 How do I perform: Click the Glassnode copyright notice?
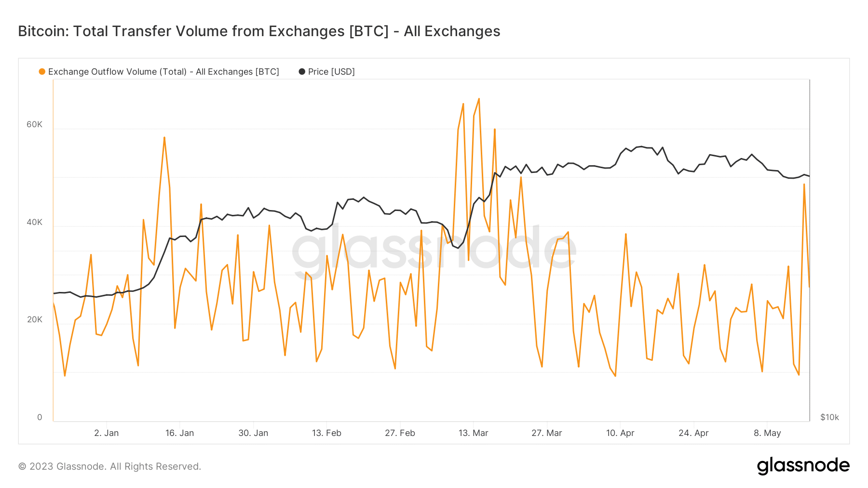(109, 466)
